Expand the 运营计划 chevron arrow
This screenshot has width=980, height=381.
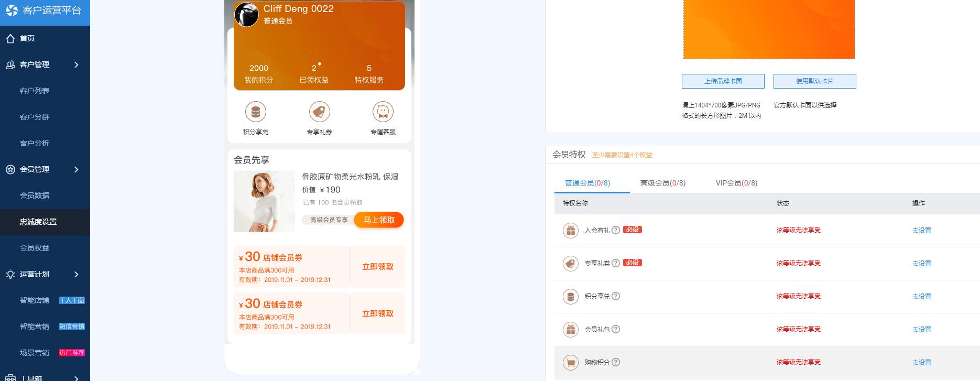coord(77,274)
